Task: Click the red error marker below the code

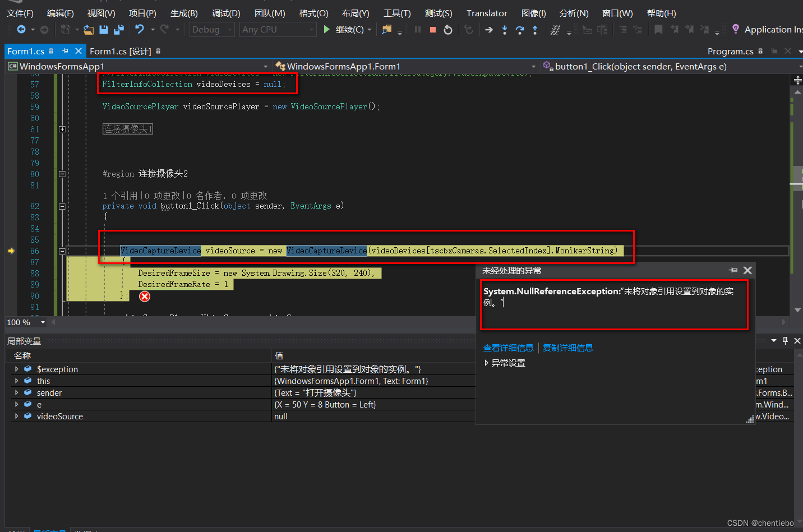Action: click(145, 297)
